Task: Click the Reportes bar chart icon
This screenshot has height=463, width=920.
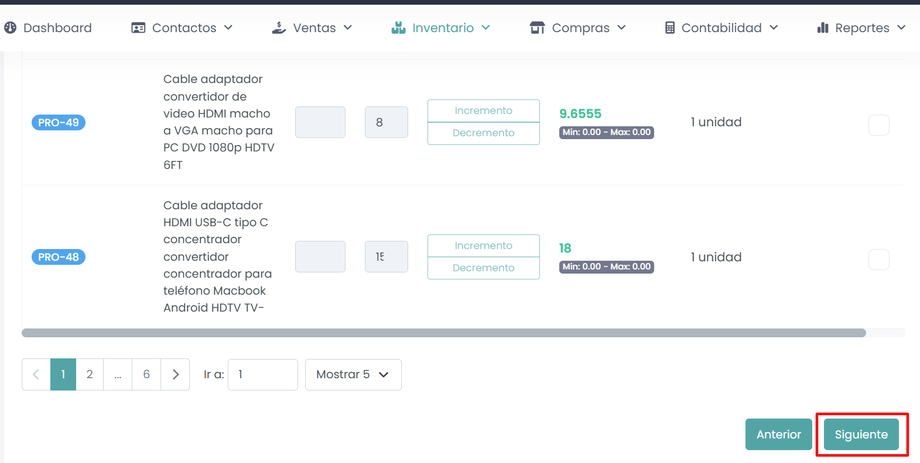Action: pyautogui.click(x=822, y=28)
